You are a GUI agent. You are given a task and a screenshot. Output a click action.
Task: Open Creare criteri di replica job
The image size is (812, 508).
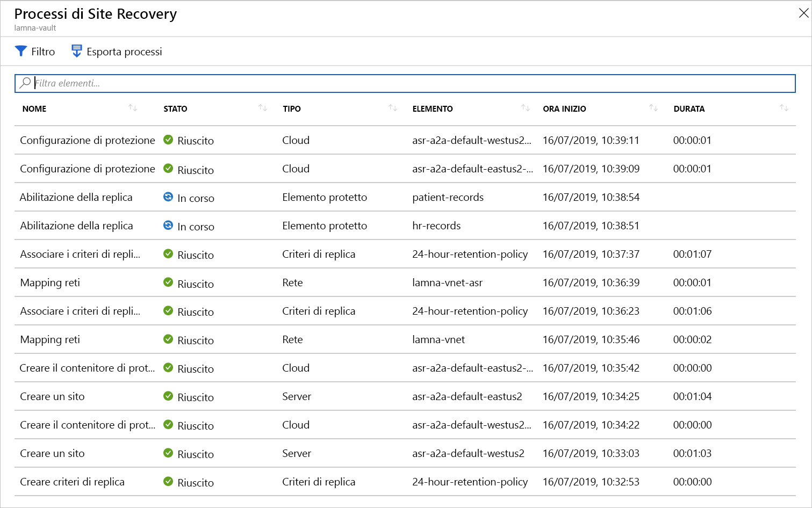point(72,482)
